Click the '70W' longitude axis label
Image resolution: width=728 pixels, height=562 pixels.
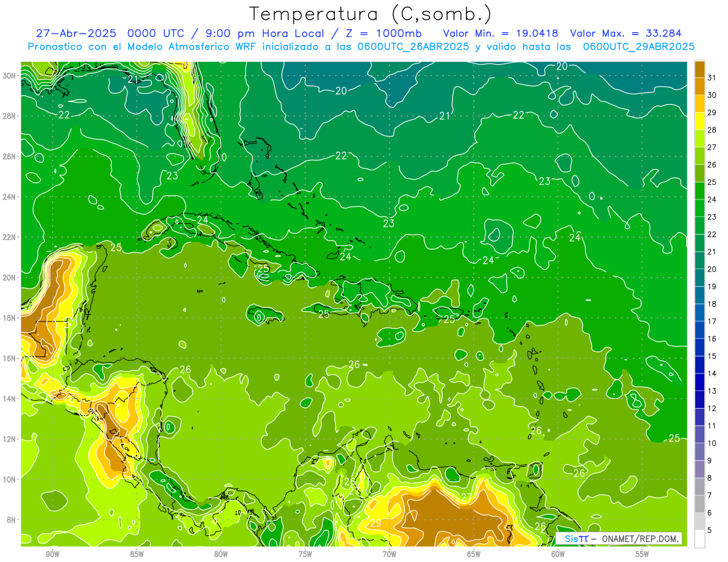(x=389, y=554)
